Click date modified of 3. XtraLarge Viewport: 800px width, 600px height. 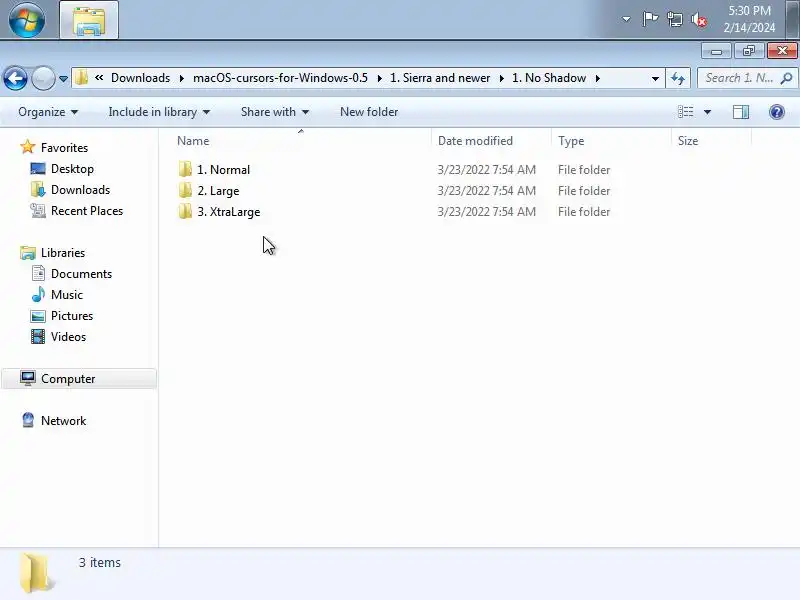[486, 212]
